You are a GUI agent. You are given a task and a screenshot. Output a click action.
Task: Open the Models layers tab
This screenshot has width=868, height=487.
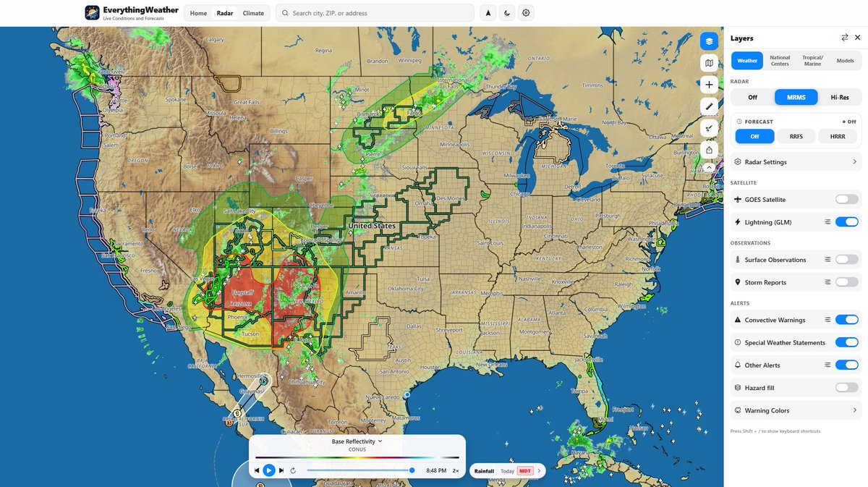click(845, 61)
